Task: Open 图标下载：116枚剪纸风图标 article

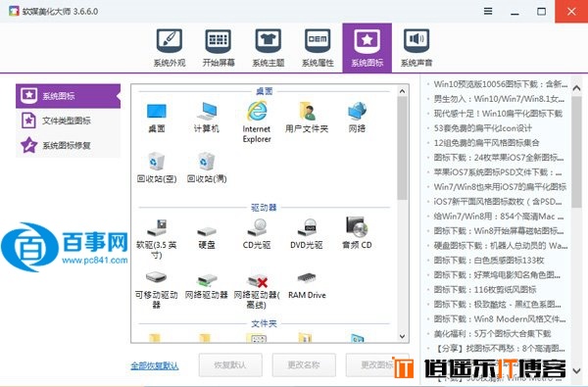Action: 485,289
